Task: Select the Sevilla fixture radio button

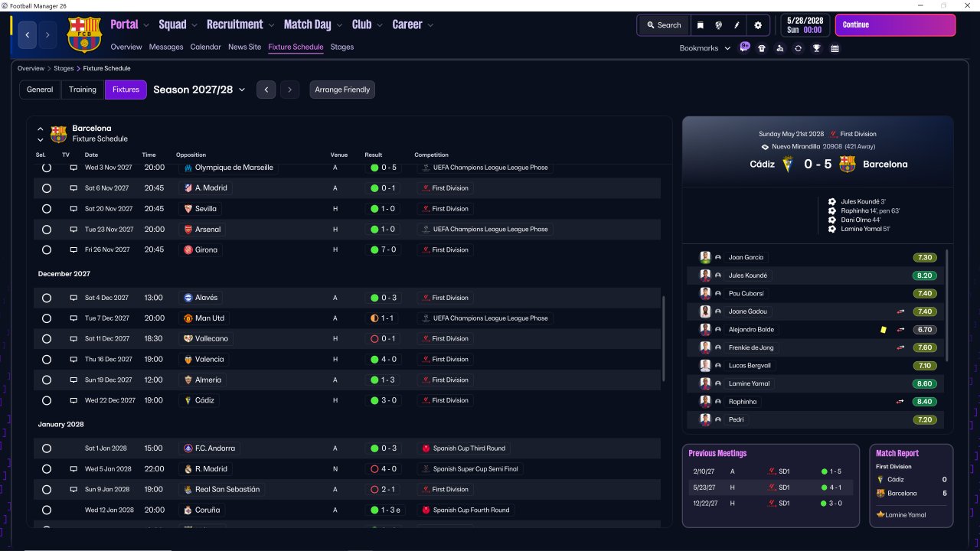Action: coord(47,208)
